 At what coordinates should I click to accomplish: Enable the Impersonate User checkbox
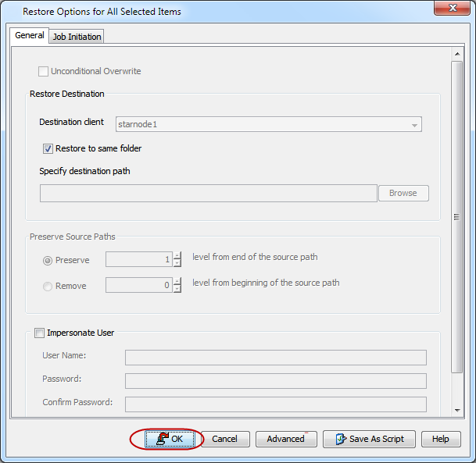point(40,333)
